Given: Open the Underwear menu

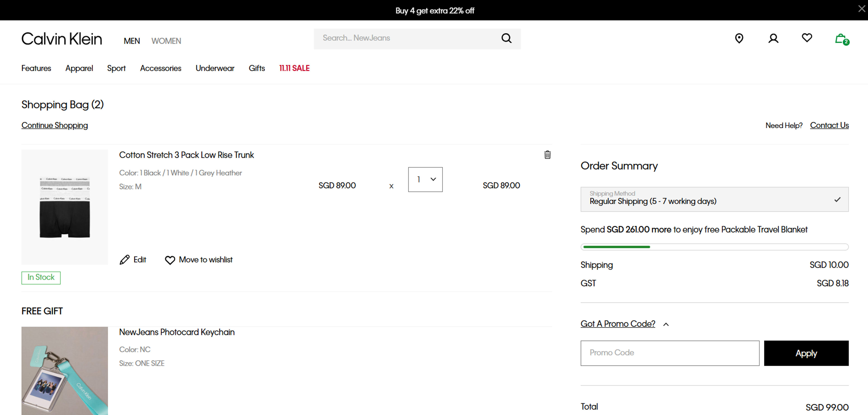Looking at the screenshot, I should pyautogui.click(x=215, y=68).
